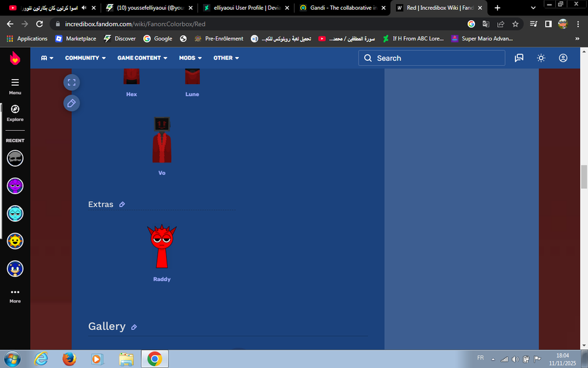The image size is (588, 368).
Task: Click the search magnifier icon
Action: (x=368, y=58)
